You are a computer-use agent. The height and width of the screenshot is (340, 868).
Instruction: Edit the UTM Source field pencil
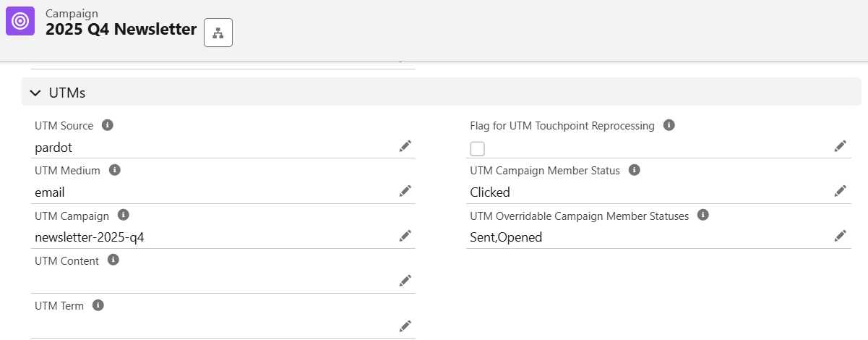[x=405, y=147]
